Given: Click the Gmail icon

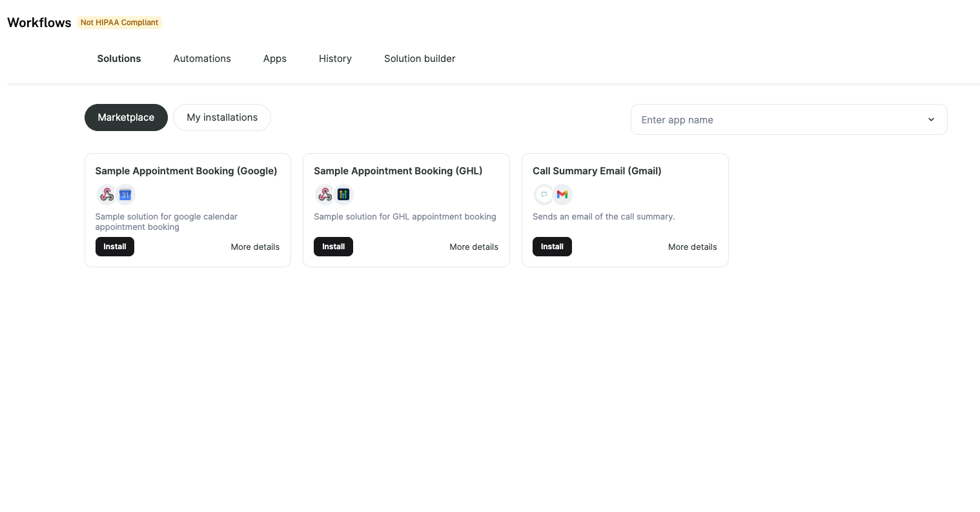Looking at the screenshot, I should [x=562, y=194].
